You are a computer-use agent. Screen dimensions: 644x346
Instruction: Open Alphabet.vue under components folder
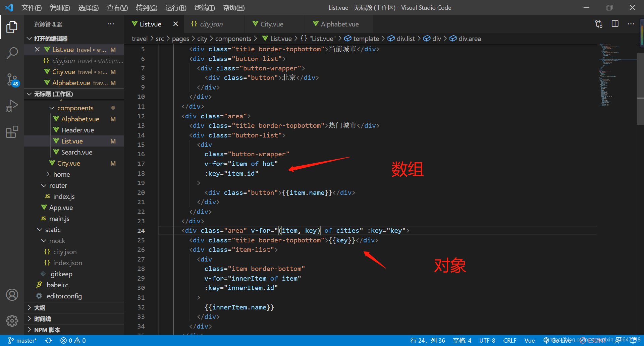coord(74,119)
